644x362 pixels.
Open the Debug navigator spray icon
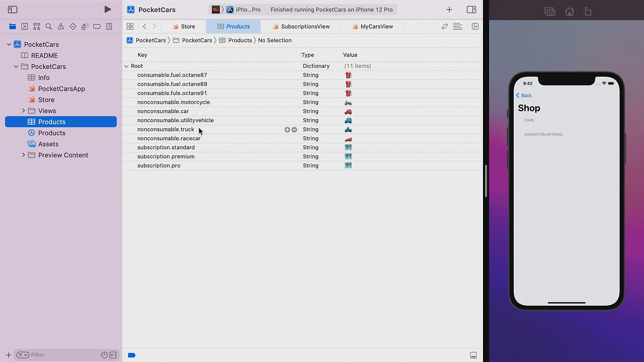click(x=85, y=27)
